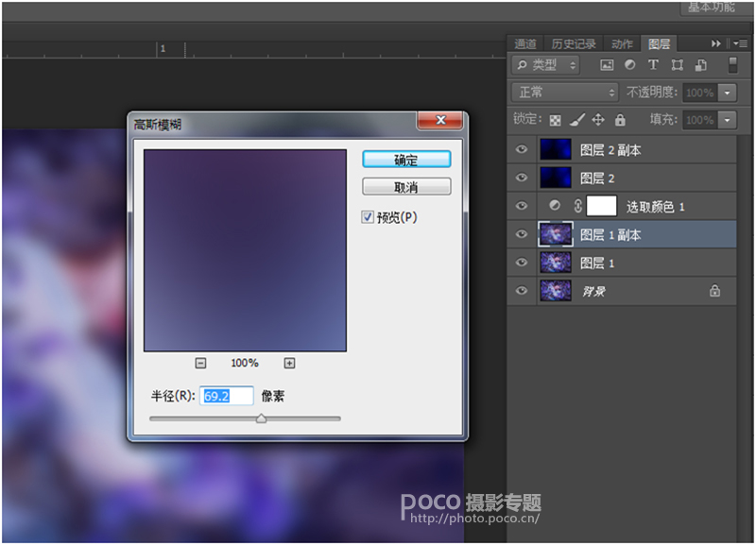Zoom out the Gaussian blur preview
This screenshot has height=545, width=756.
click(200, 364)
